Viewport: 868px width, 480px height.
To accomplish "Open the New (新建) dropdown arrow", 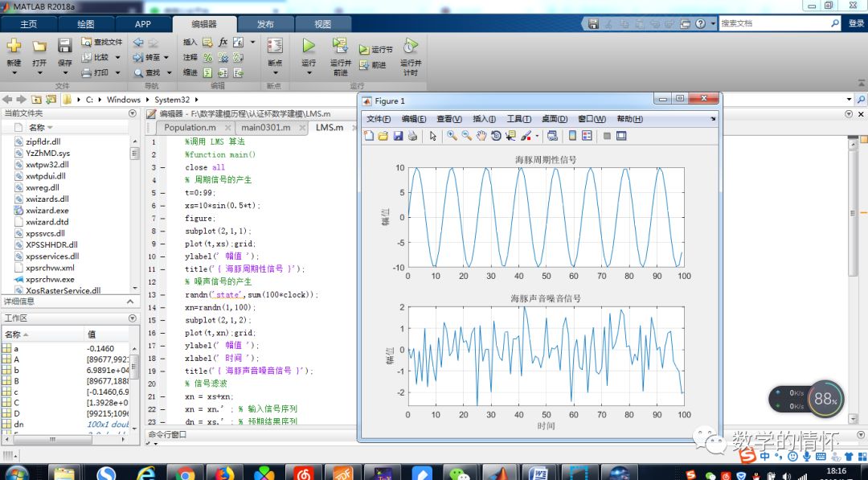I will tap(14, 72).
